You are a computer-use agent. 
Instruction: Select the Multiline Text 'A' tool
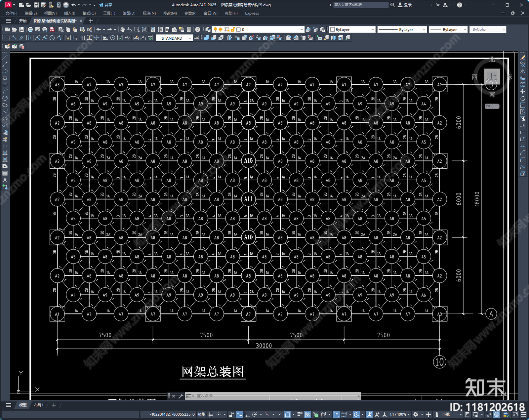(x=5, y=180)
